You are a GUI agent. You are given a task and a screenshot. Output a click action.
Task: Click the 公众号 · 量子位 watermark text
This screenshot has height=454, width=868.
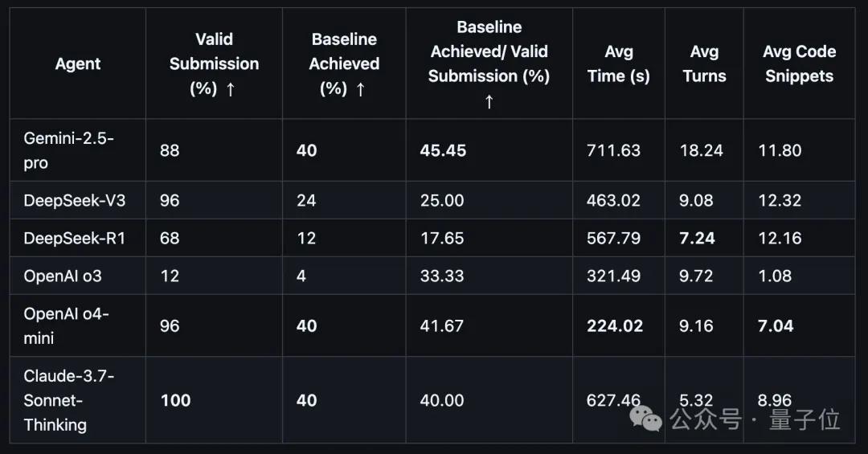point(755,419)
